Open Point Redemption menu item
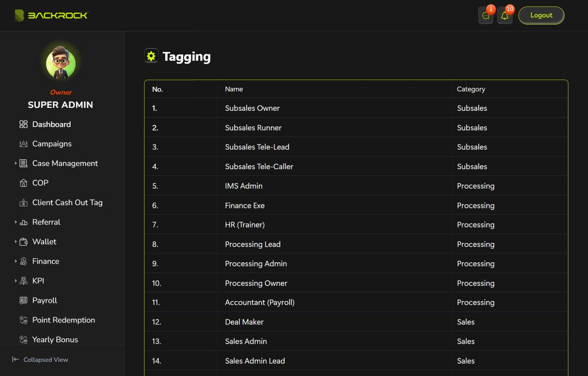The width and height of the screenshot is (588, 376). [x=64, y=320]
